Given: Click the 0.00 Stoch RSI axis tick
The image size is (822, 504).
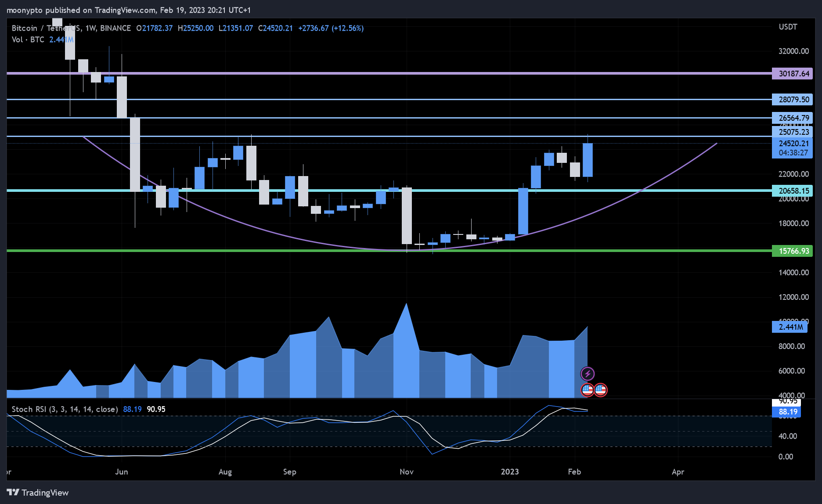Looking at the screenshot, I should 786,457.
